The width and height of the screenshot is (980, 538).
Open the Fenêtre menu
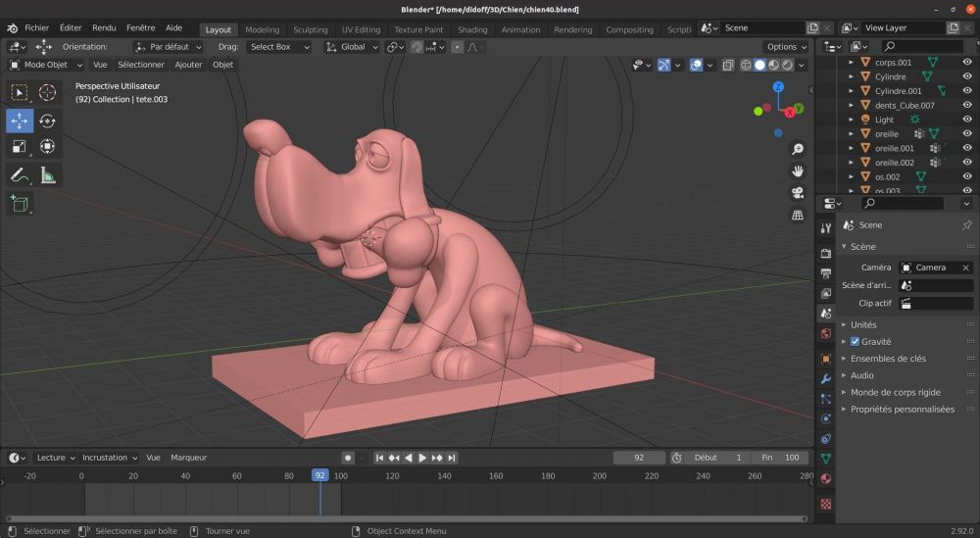click(140, 28)
